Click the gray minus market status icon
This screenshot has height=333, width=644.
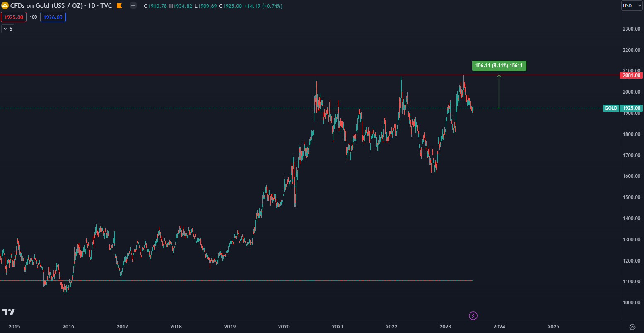(x=133, y=6)
